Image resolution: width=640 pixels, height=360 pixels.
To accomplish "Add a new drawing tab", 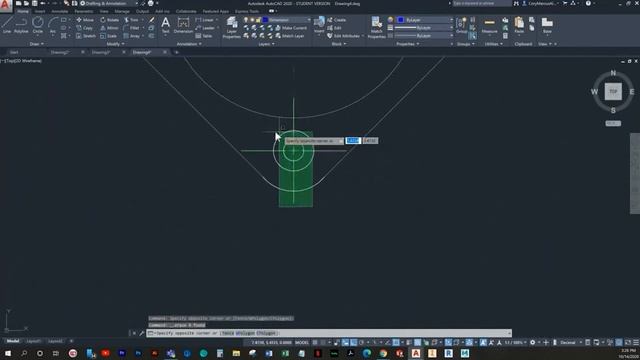I will tap(176, 52).
